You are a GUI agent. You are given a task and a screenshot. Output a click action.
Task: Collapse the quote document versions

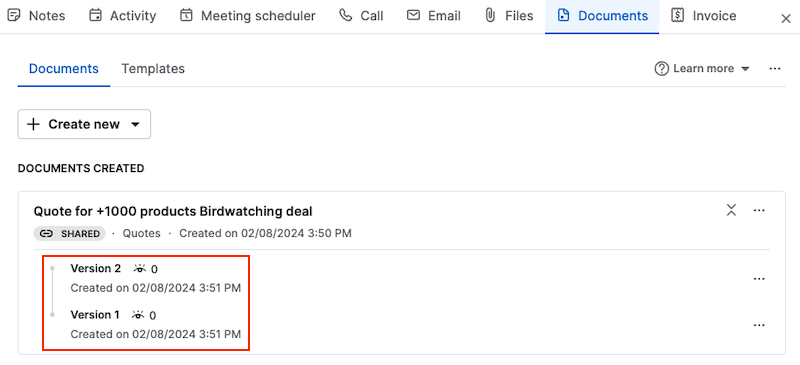pos(732,210)
